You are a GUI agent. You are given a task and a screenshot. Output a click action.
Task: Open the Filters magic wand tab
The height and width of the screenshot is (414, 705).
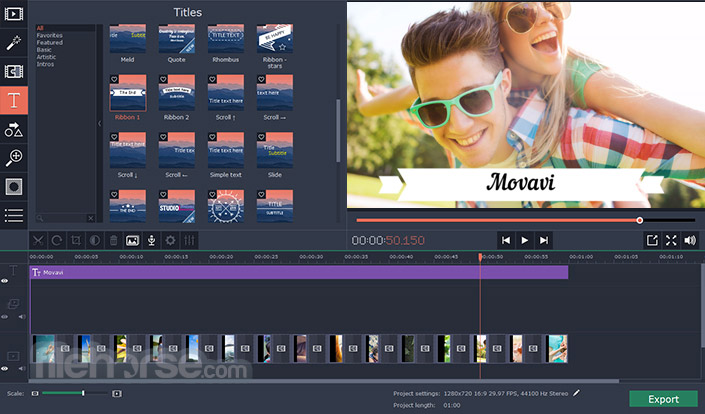coord(13,43)
